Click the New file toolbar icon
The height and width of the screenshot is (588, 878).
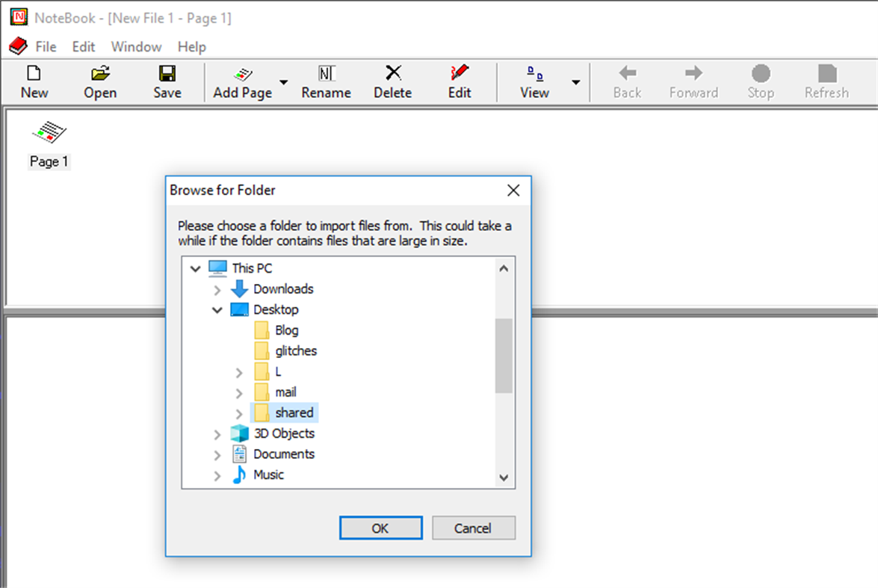[34, 73]
